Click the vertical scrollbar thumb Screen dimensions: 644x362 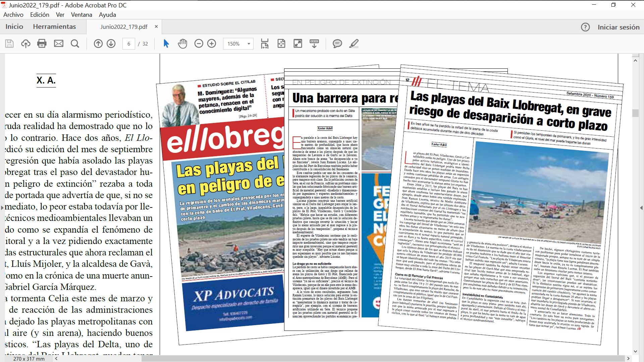point(635,113)
